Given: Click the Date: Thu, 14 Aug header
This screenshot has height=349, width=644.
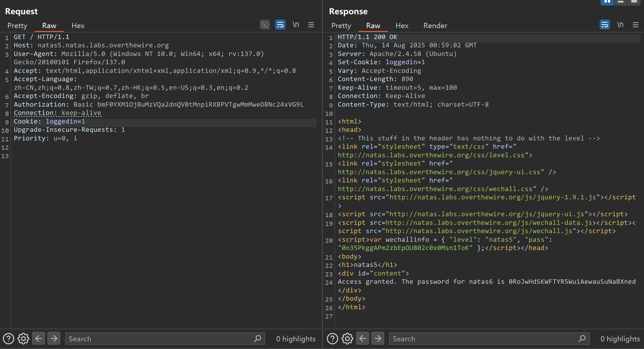Looking at the screenshot, I should tap(407, 45).
